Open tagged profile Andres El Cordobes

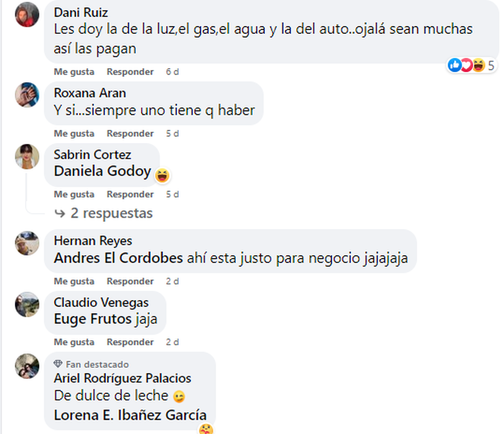(x=118, y=258)
